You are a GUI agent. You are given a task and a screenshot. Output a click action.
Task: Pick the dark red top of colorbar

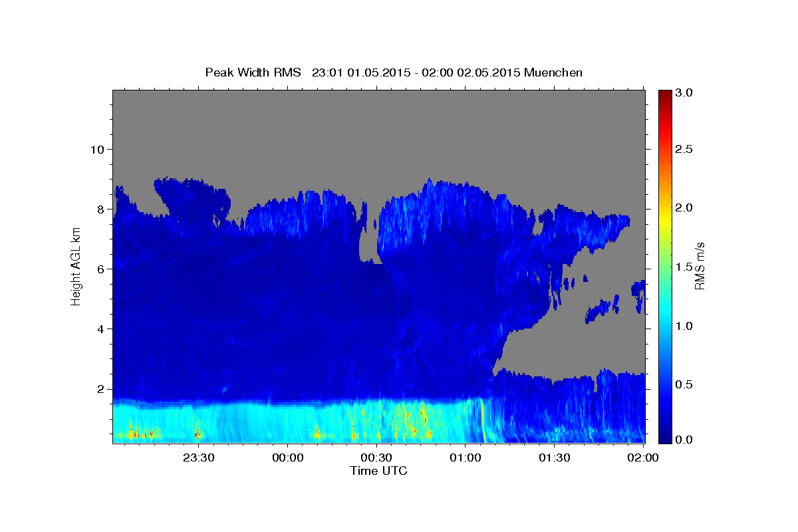[x=664, y=96]
